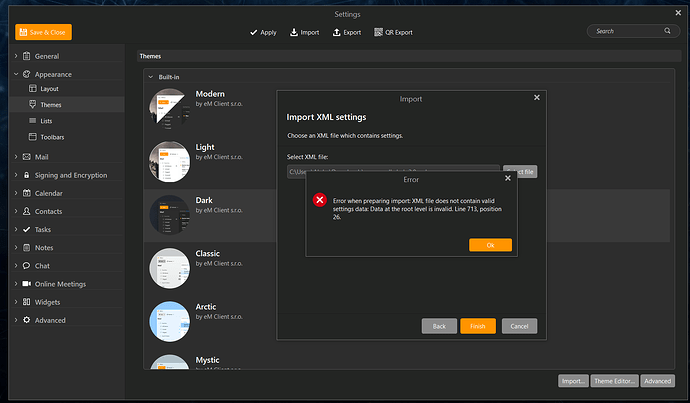Select the Modern theme thumbnail

169,109
